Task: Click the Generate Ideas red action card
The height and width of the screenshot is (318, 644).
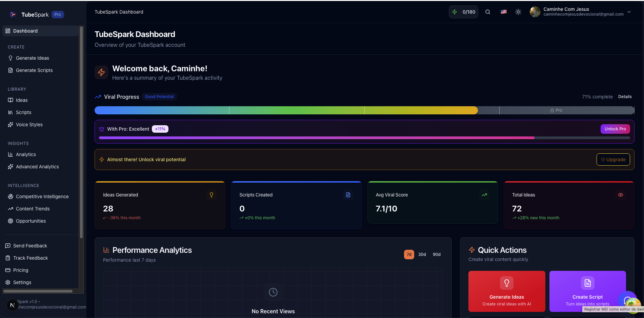Action: (507, 291)
